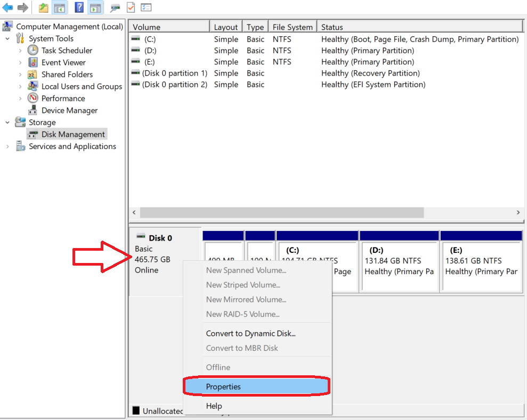527x420 pixels.
Task: Click the Forward arrow toolbar icon
Action: point(22,7)
